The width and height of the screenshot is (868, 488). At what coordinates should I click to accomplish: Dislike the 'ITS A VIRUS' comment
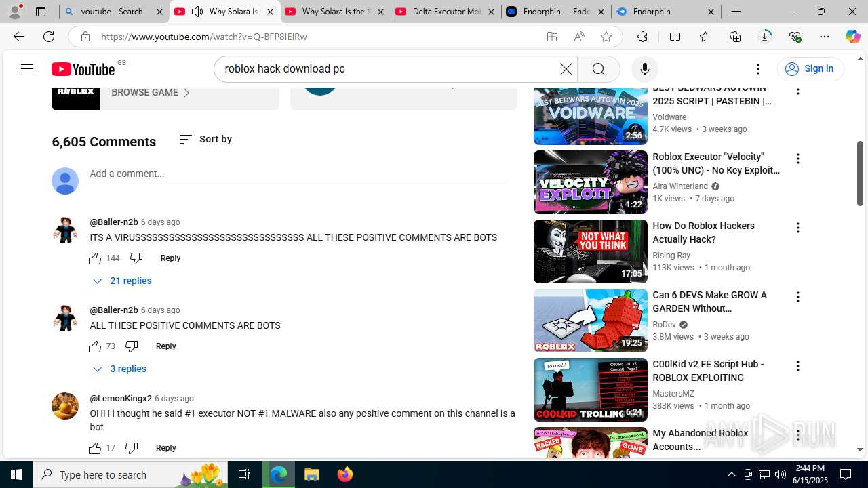[136, 258]
